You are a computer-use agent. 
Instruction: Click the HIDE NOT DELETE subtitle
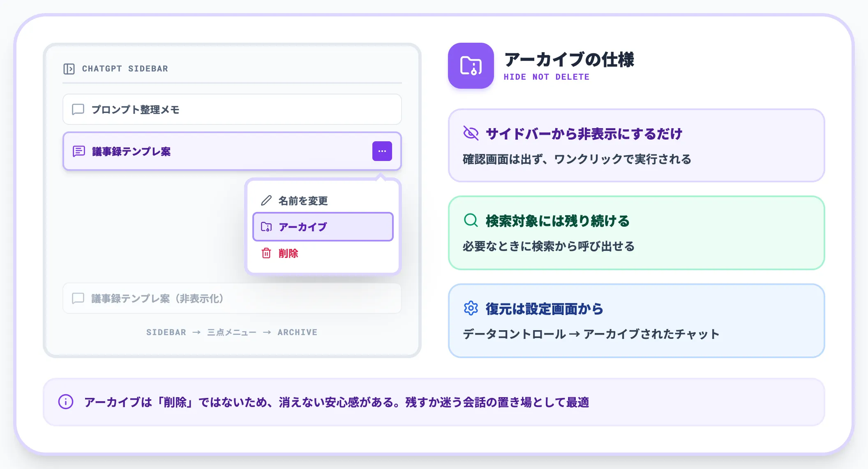547,77
